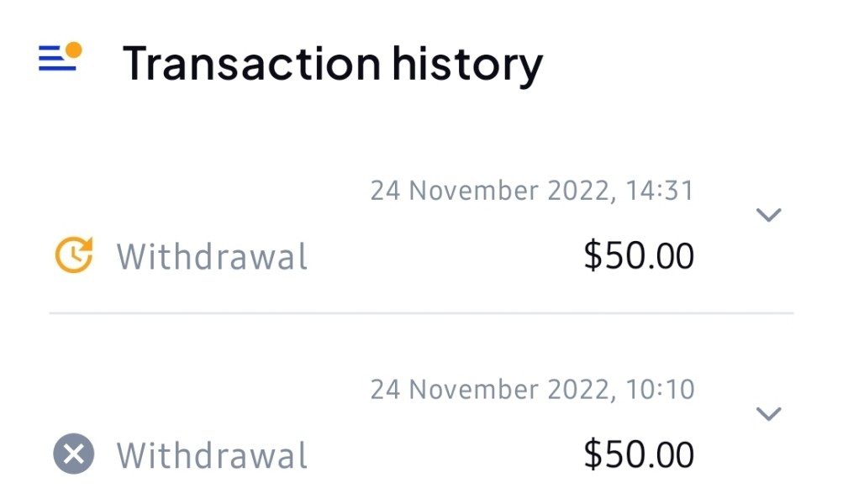Click the $50.00 amount of 10:10 withdrawal

(639, 455)
